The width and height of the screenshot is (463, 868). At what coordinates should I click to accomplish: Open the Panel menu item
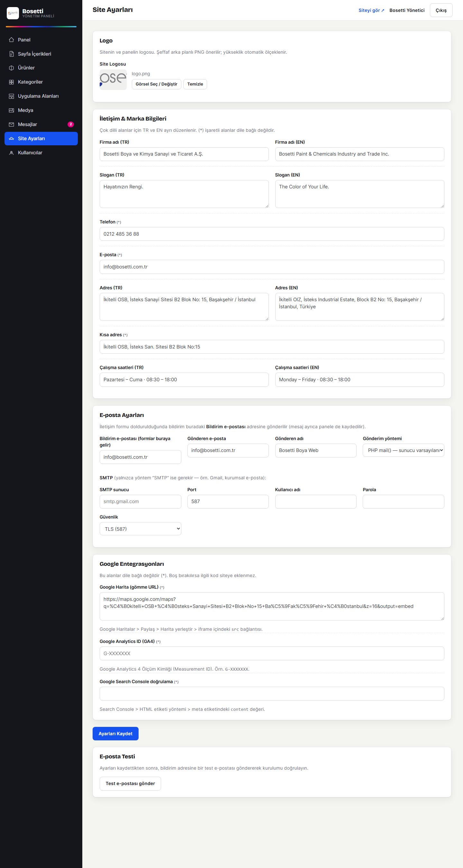click(x=41, y=40)
